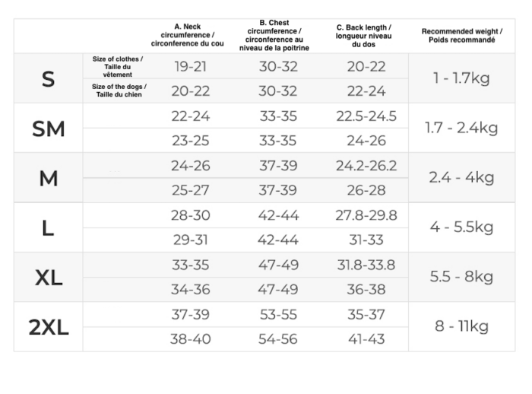The width and height of the screenshot is (532, 394).
Task: Click the 4 - 5.5kg weight cell
Action: (x=461, y=227)
